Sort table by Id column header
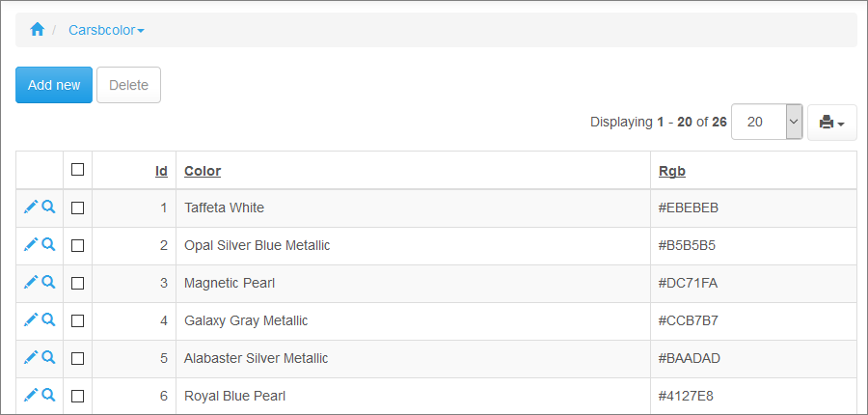The width and height of the screenshot is (868, 415). [x=161, y=171]
